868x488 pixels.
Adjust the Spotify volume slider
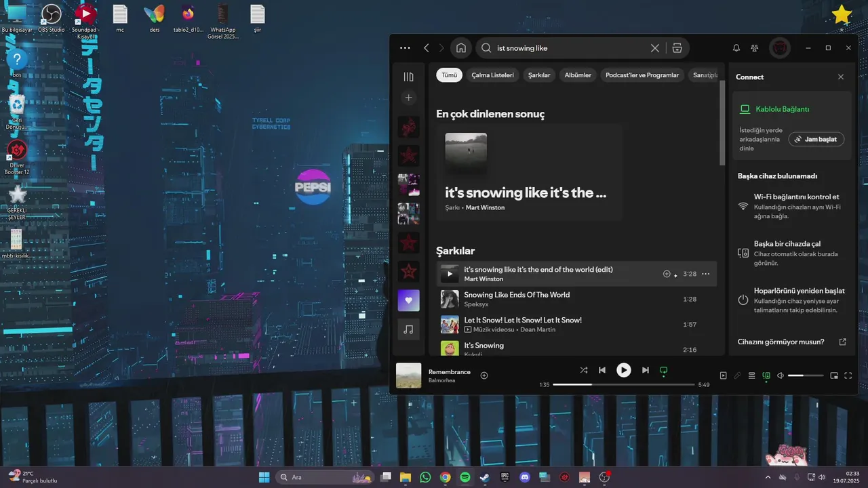click(806, 375)
